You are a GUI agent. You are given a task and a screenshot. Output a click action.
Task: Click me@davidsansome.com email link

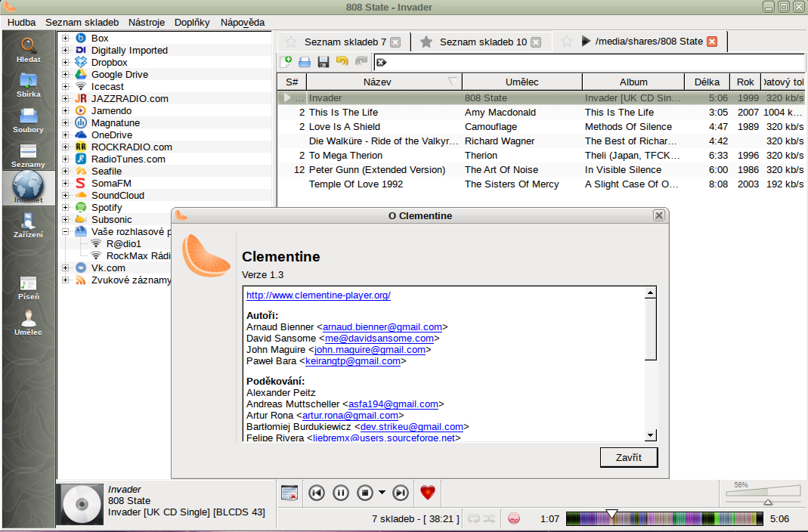(x=379, y=339)
